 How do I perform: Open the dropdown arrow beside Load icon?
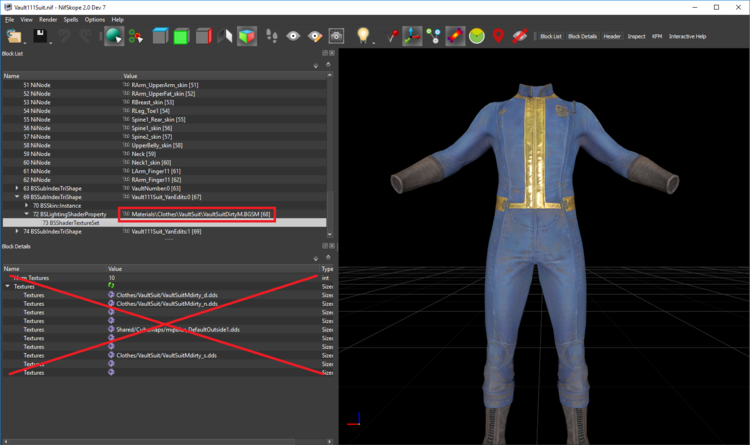[x=25, y=43]
